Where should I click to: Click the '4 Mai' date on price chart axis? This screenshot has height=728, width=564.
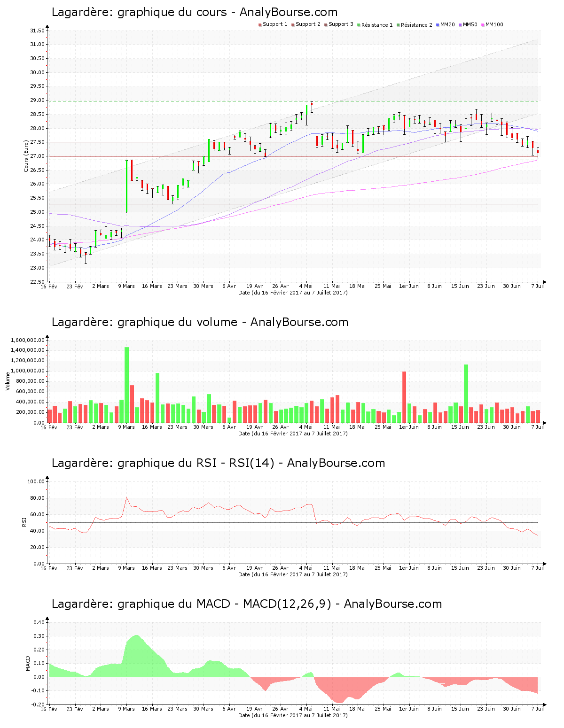coord(306,286)
